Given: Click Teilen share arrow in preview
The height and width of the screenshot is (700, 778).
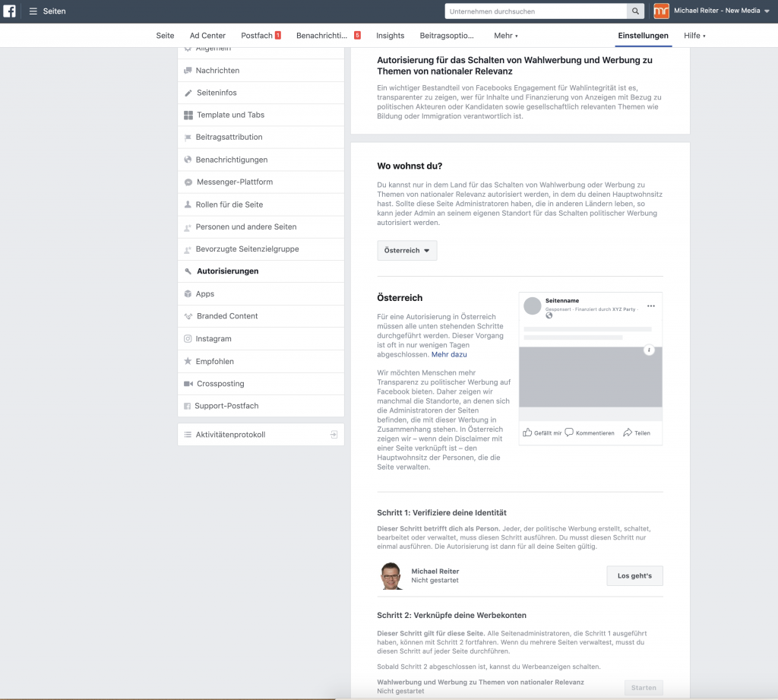Looking at the screenshot, I should click(x=628, y=432).
